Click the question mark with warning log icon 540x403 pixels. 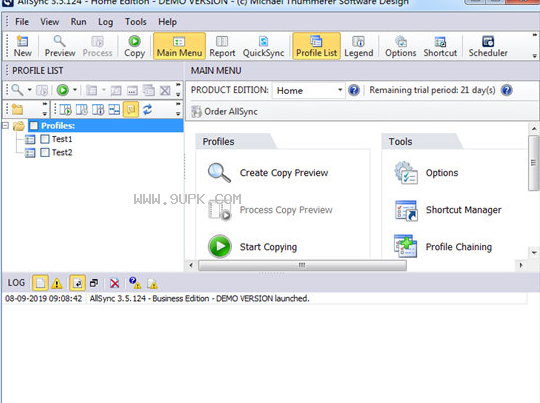point(135,283)
